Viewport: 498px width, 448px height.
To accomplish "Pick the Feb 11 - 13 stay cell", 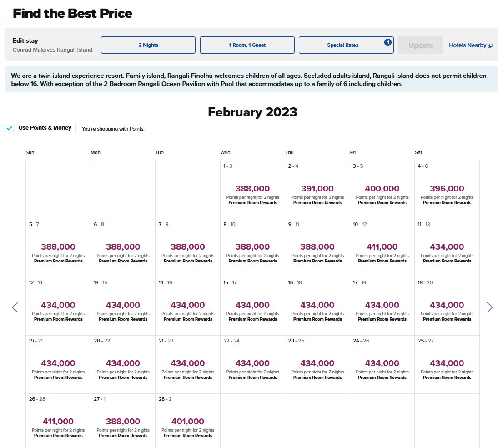I will 447,248.
